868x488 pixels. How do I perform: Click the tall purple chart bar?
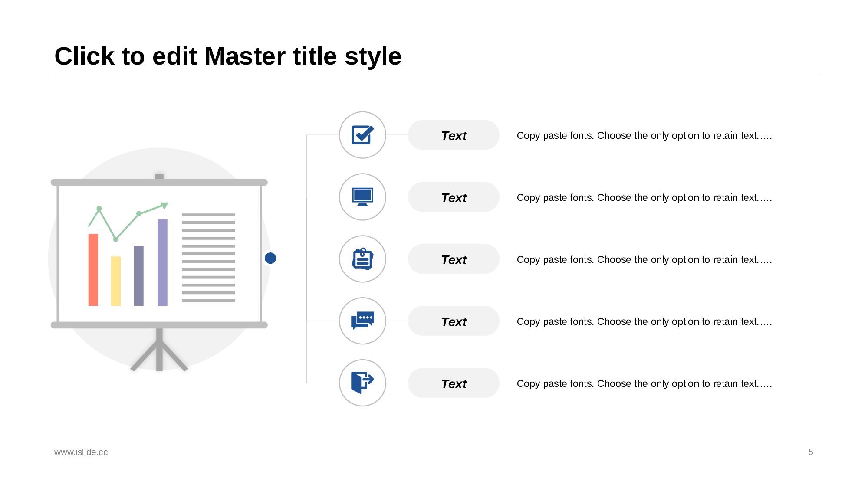tap(162, 262)
